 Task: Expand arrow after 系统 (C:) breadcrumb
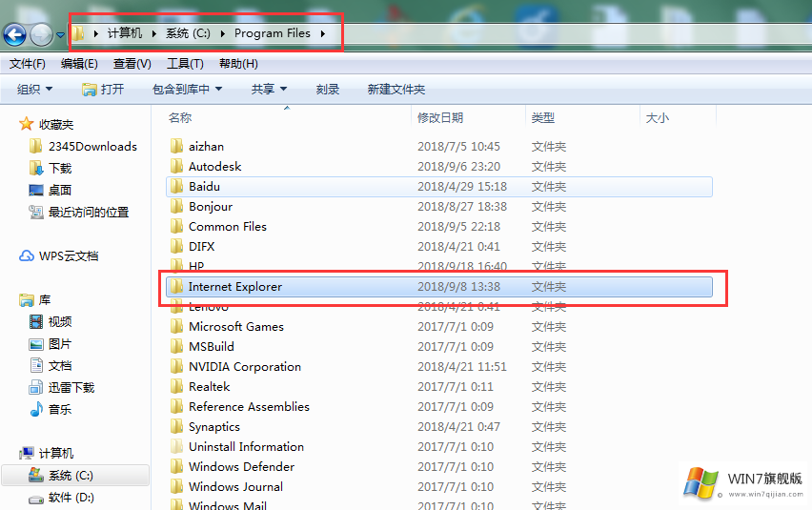pyautogui.click(x=223, y=33)
